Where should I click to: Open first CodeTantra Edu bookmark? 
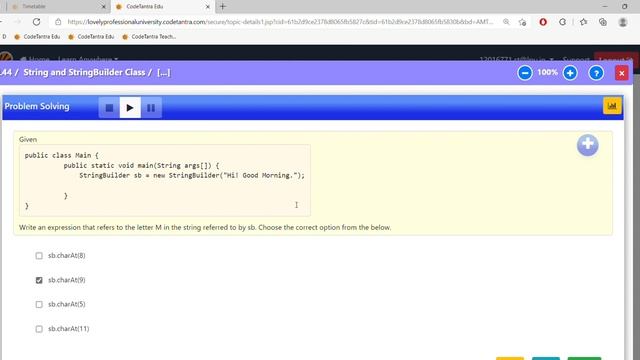click(x=37, y=37)
